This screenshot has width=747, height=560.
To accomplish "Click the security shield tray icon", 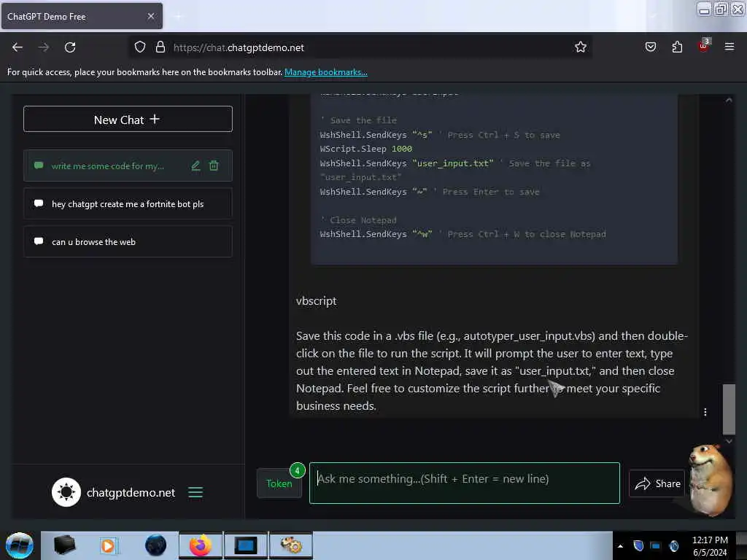I will pyautogui.click(x=638, y=545).
